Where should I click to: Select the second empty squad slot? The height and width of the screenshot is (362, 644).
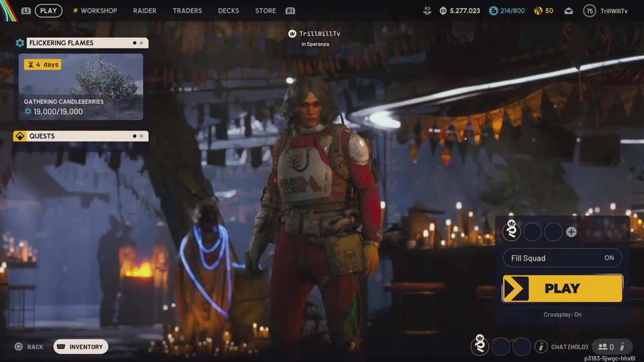[x=532, y=232]
